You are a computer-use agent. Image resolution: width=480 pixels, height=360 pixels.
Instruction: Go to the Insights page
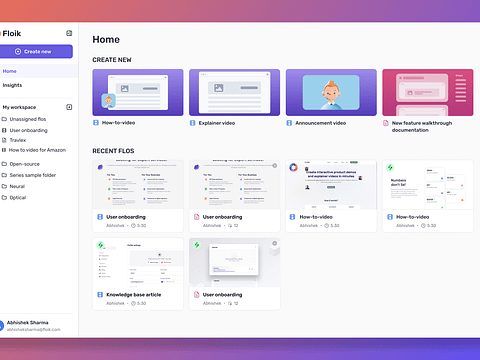coord(12,85)
